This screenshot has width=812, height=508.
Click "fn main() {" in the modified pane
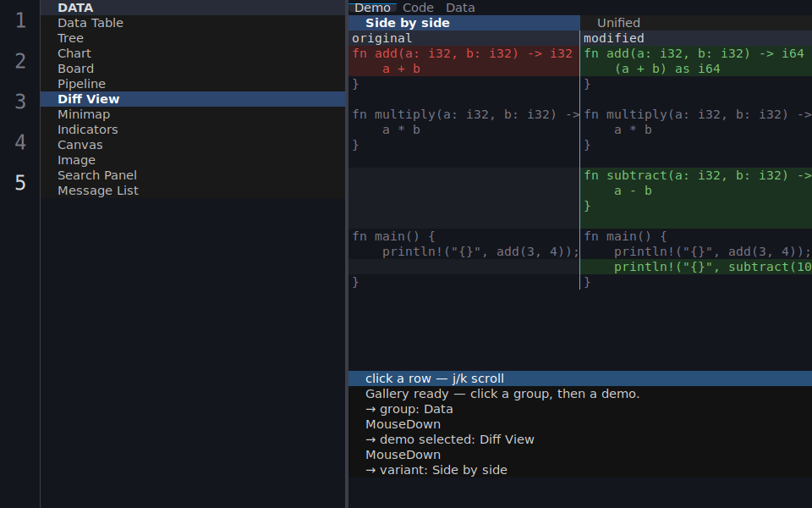point(696,236)
